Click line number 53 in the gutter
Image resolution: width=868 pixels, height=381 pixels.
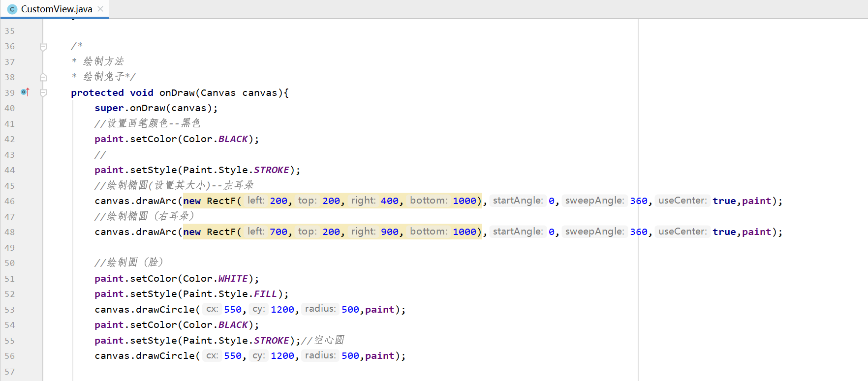tap(10, 310)
